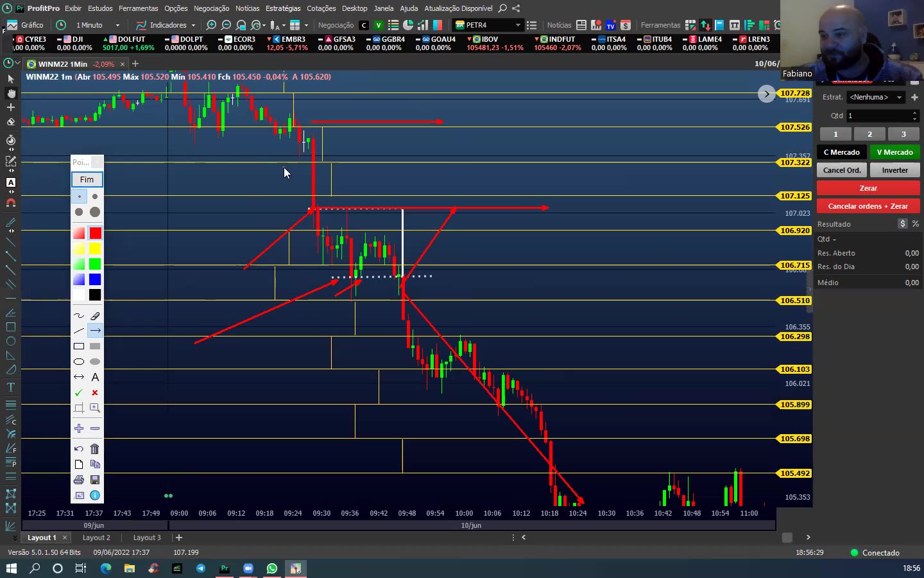Open the Estrat. Nenhuma strategy dropdown

tap(875, 97)
